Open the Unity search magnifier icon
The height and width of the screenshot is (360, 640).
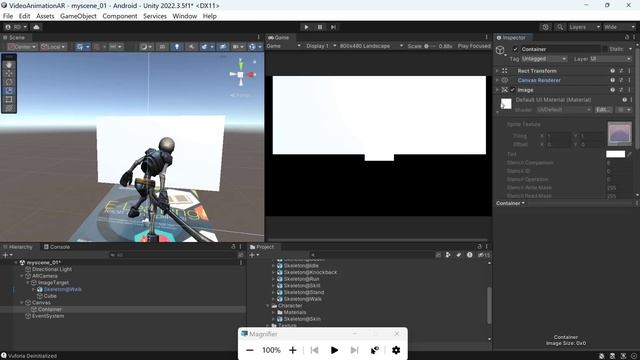560,27
